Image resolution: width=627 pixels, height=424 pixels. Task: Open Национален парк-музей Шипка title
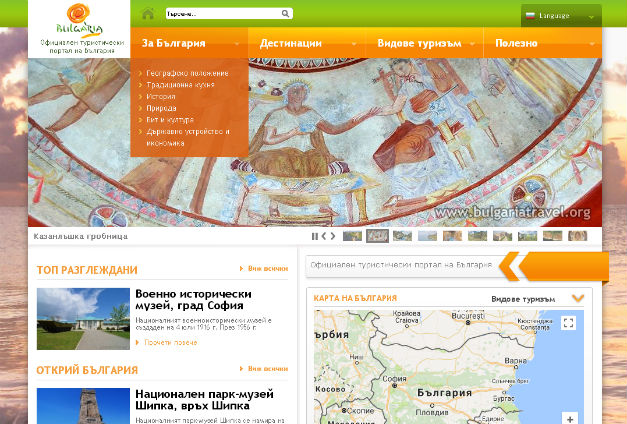pyautogui.click(x=204, y=400)
